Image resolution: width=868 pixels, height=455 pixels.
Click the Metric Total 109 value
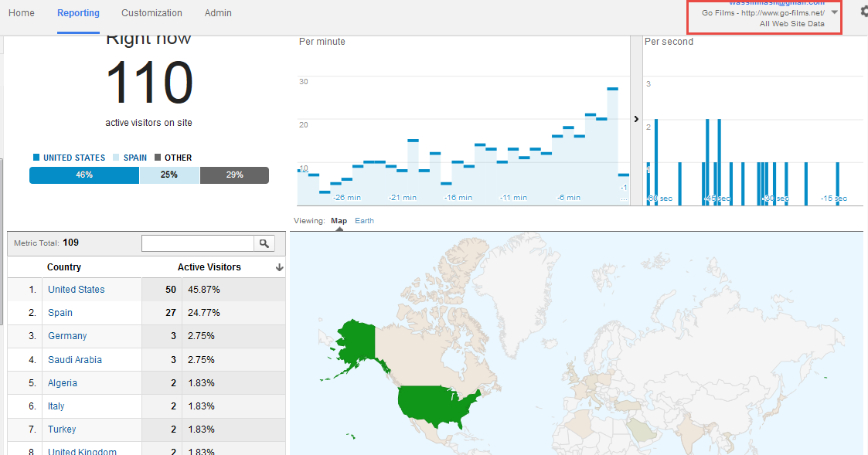[71, 243]
